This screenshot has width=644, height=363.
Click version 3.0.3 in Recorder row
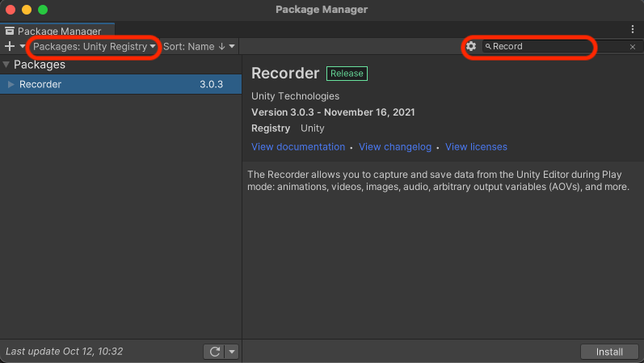tap(211, 84)
